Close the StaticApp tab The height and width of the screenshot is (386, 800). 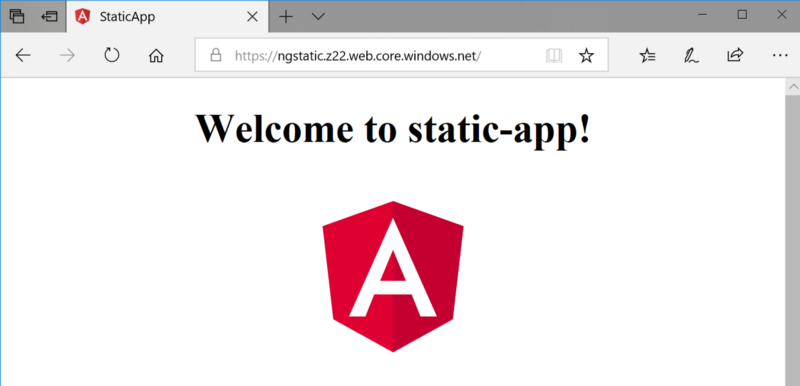pos(252,17)
